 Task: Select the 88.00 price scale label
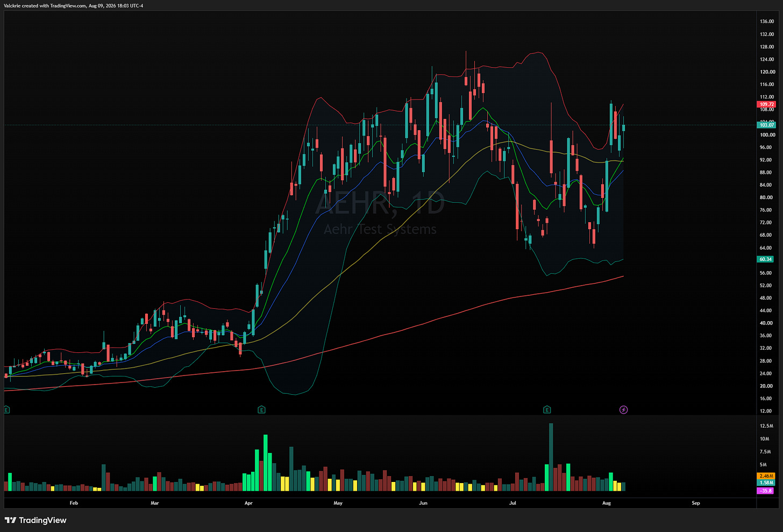(x=766, y=173)
